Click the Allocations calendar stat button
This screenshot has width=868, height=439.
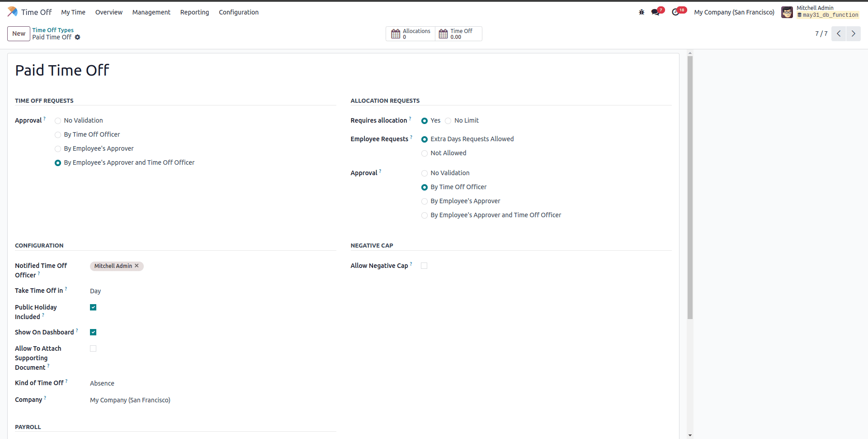[x=410, y=33]
